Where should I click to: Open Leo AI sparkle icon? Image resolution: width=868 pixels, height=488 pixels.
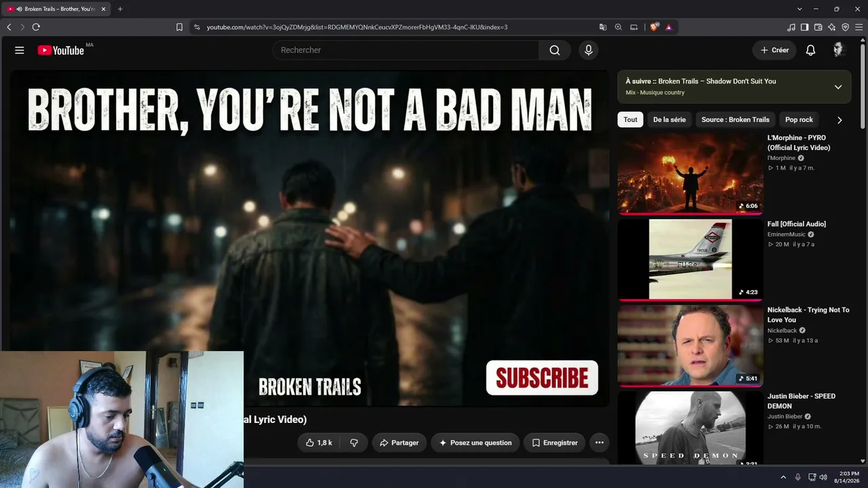pyautogui.click(x=832, y=27)
